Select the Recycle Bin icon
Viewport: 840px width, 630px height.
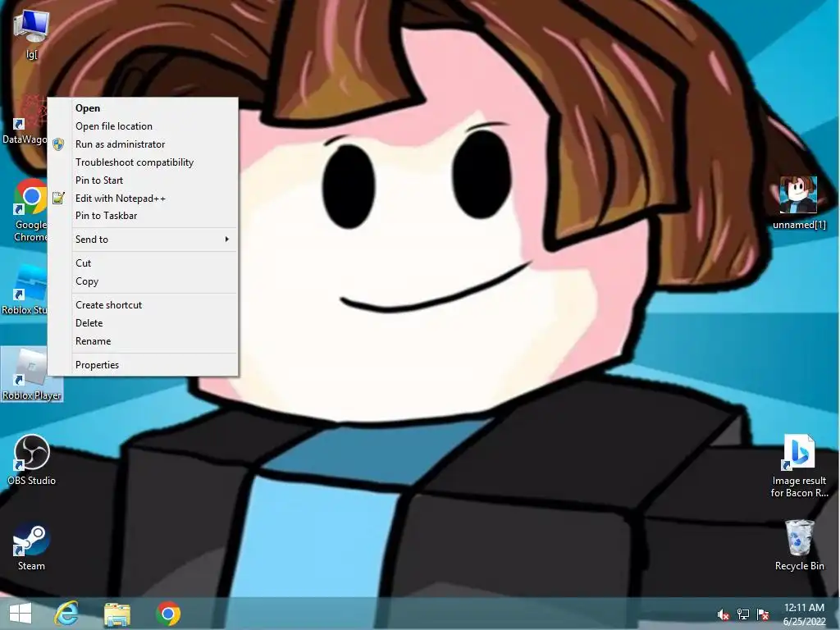(799, 545)
